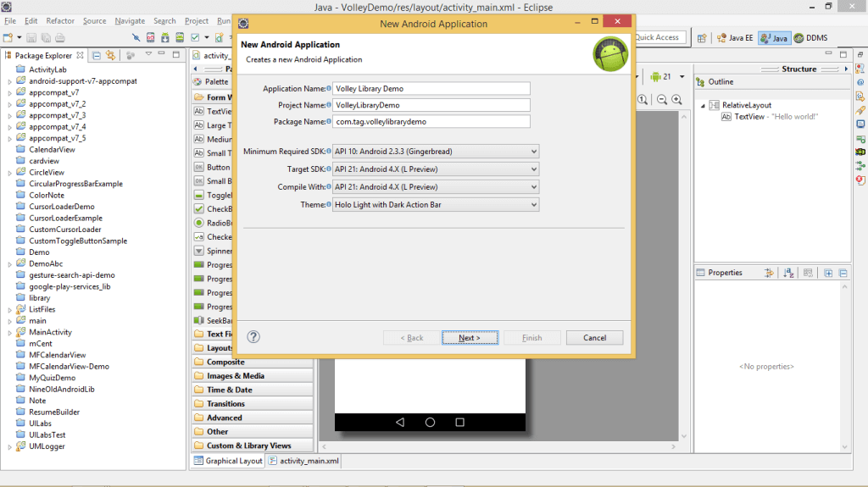The height and width of the screenshot is (487, 868).
Task: Open the Minimum Required SDK dropdown
Action: (436, 151)
